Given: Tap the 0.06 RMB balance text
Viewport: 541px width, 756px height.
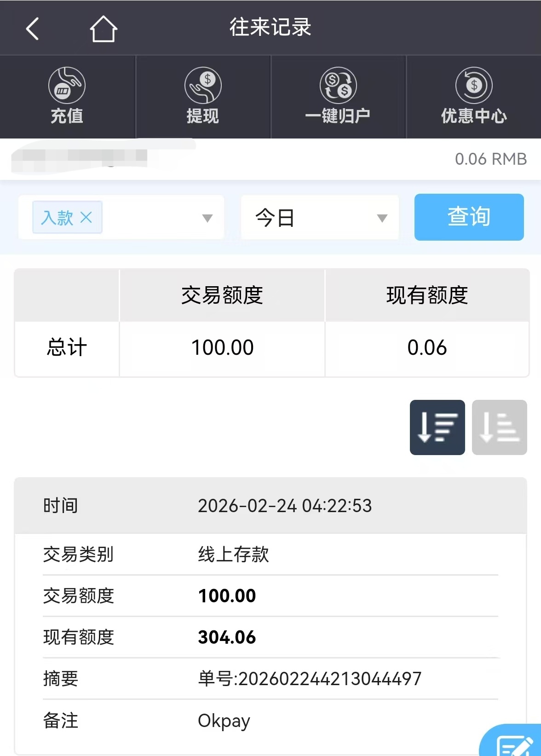Looking at the screenshot, I should (490, 159).
